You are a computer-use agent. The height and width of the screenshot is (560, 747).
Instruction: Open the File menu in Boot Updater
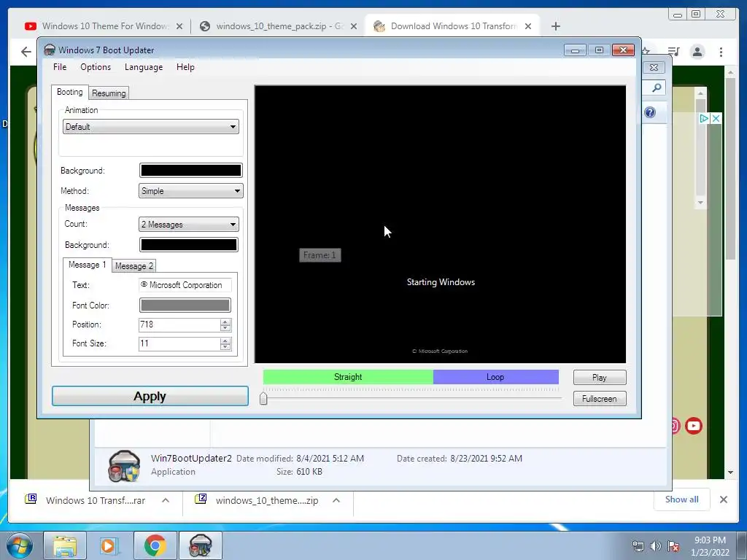pyautogui.click(x=60, y=67)
